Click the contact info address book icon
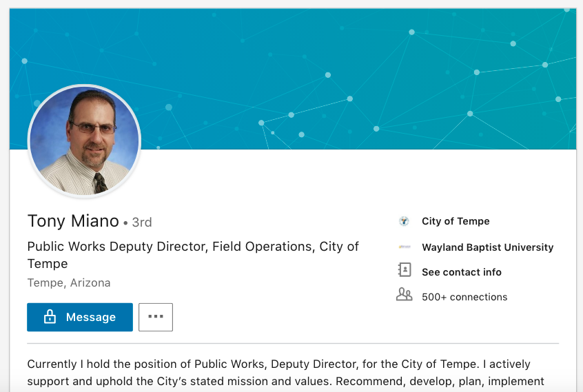Viewport: 583px width, 392px height. point(404,271)
